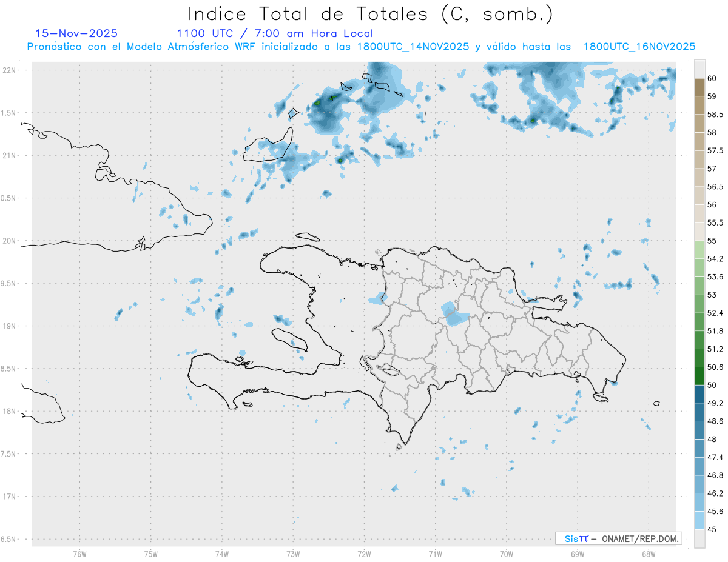
Task: Click the "19N" latitude label
Action: (x=10, y=326)
